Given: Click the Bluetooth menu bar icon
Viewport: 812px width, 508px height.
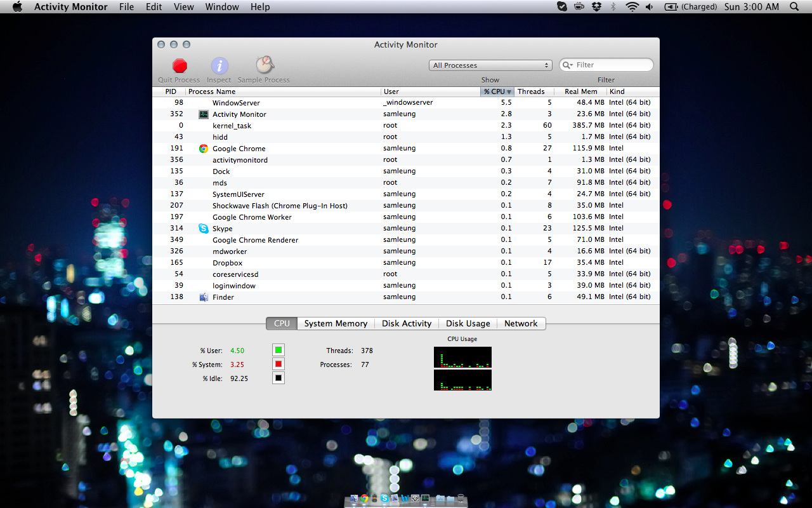Looking at the screenshot, I should pos(613,7).
